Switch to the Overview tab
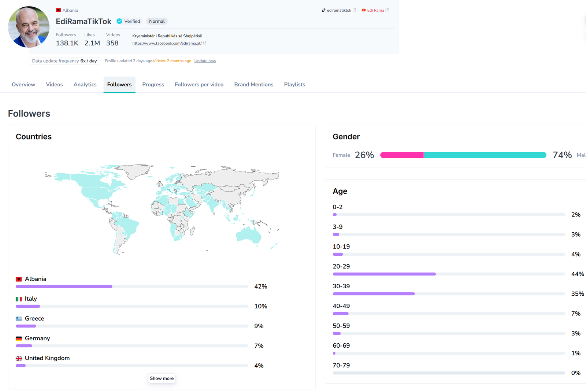586x392 pixels. pos(23,85)
